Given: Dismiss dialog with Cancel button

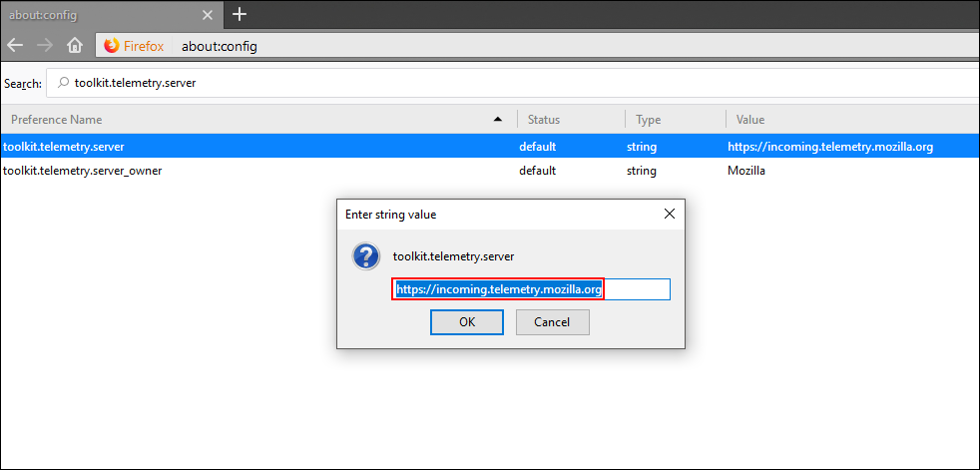Looking at the screenshot, I should click(552, 322).
